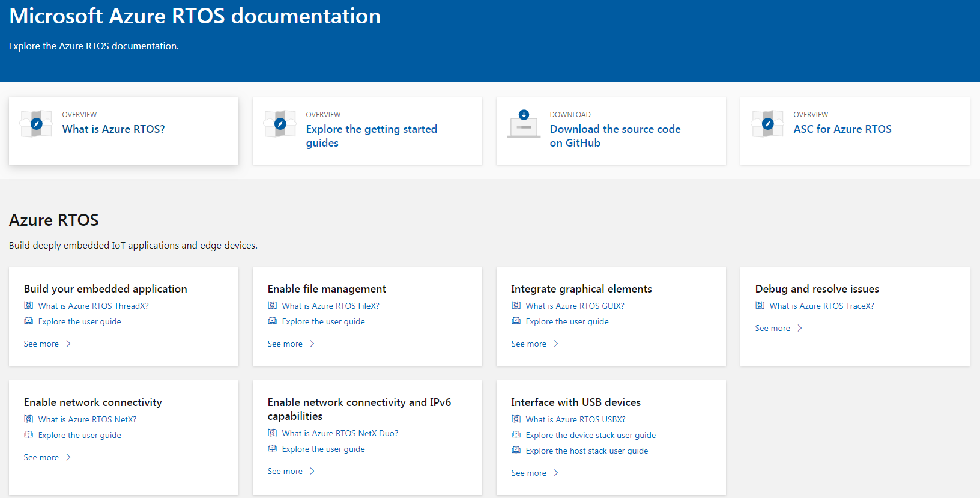980x498 pixels.
Task: Open What is Azure RTOS FileX? link
Action: (331, 306)
